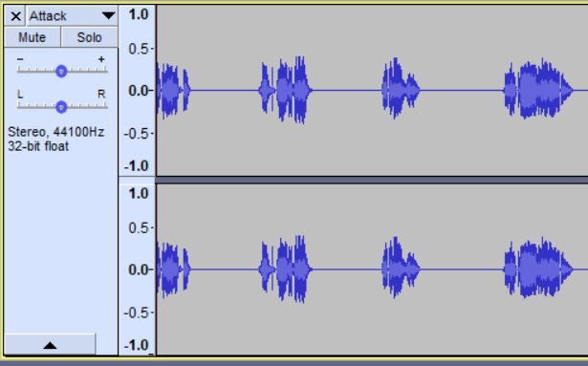588x366 pixels.
Task: Solo the Attack track
Action: point(89,37)
